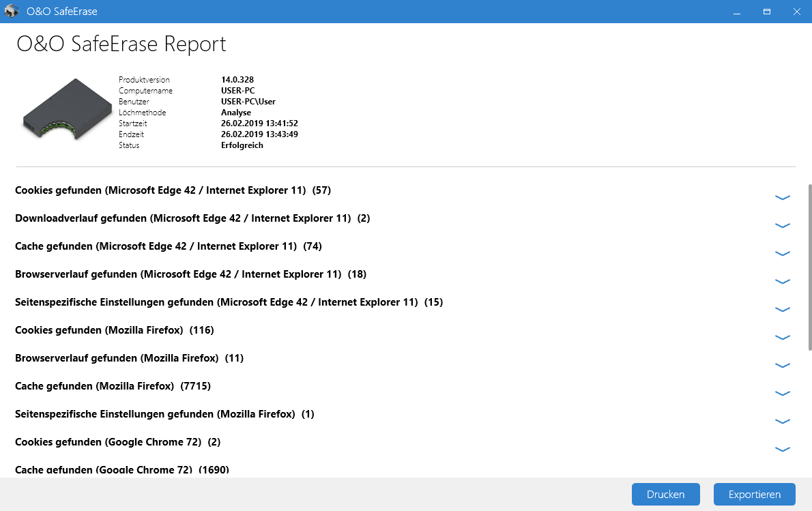Viewport: 812px width, 511px height.
Task: Click the O&O SafeErase app icon in title bar
Action: [12, 11]
